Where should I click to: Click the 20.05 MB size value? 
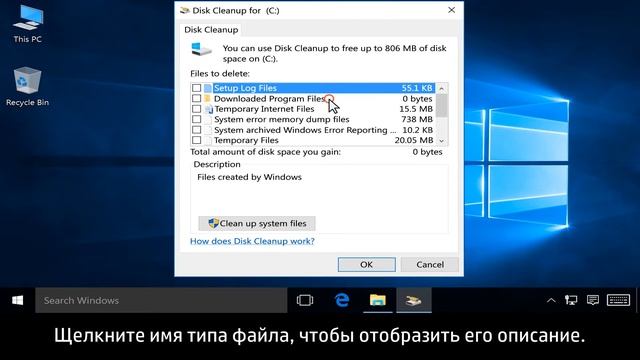[x=414, y=140]
